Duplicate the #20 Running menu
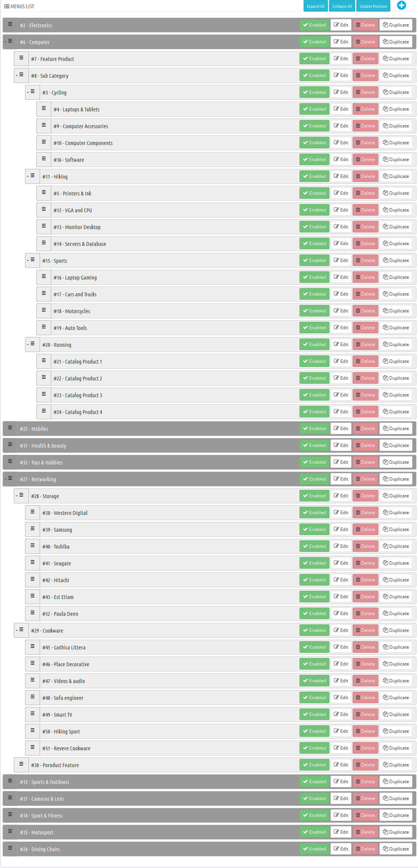The image size is (418, 868). [396, 345]
